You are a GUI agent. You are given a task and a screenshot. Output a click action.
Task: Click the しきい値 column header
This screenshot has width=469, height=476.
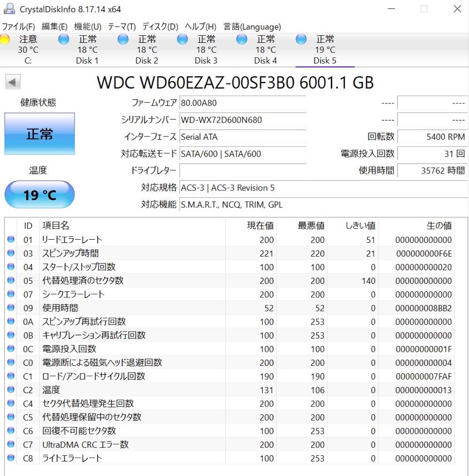(353, 226)
